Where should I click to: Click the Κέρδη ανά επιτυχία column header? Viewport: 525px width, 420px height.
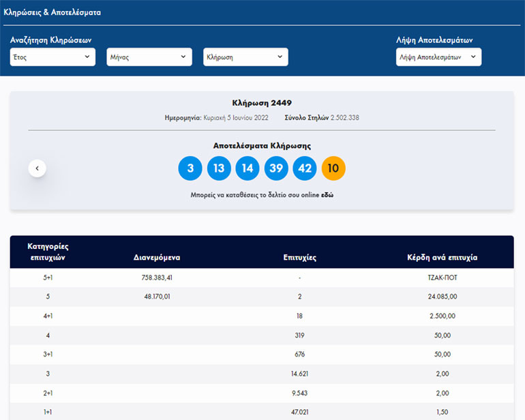coord(441,258)
